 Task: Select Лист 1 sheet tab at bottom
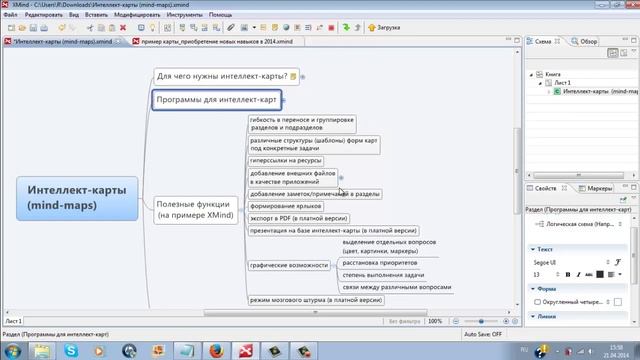tap(13, 321)
